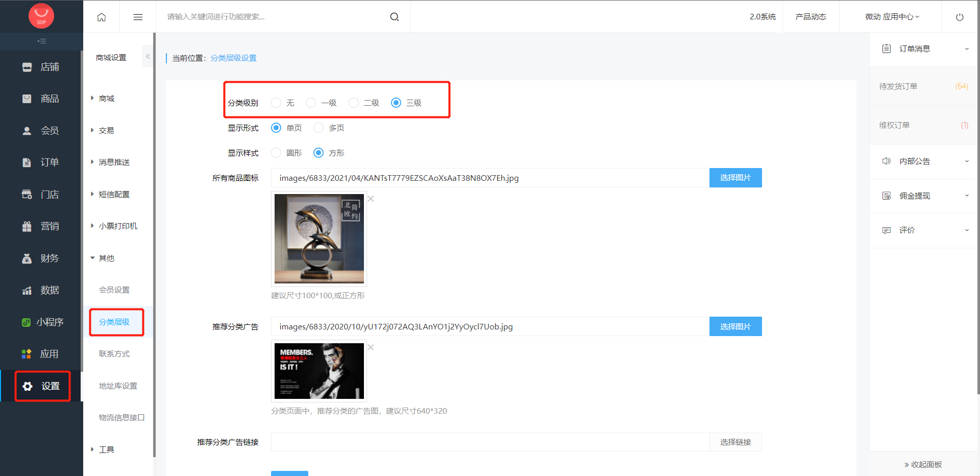Expand the 商城 tree group
Viewport: 980px width, 476px height.
(x=92, y=98)
